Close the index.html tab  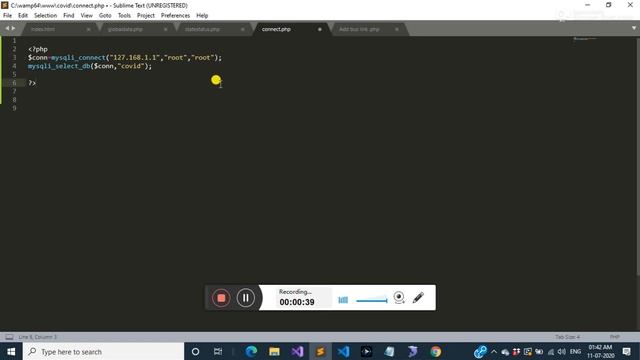click(88, 29)
